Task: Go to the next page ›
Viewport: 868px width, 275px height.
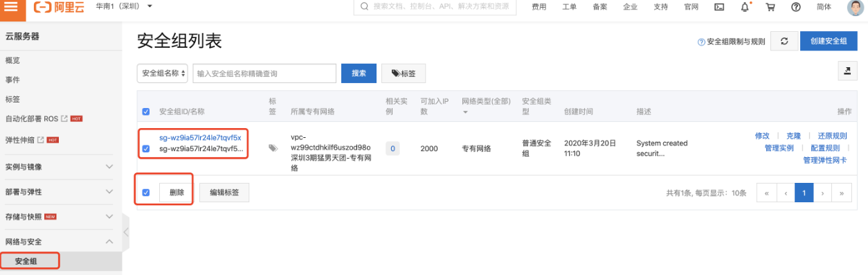Action: pos(823,193)
